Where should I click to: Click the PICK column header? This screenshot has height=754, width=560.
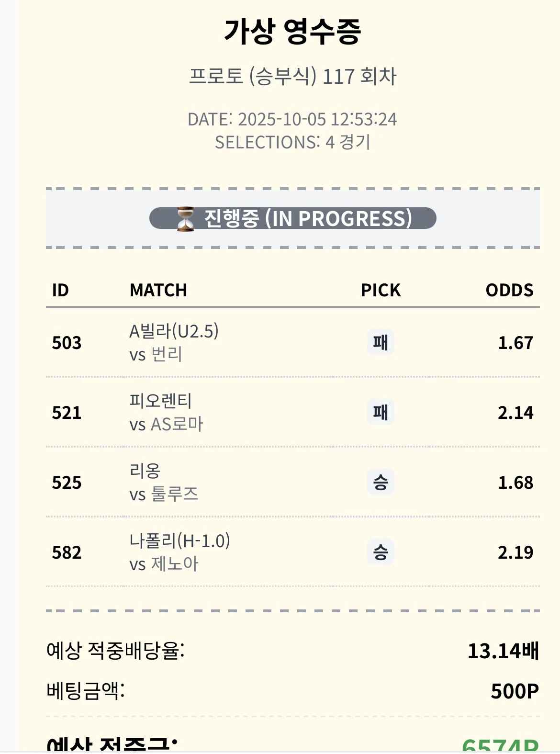pyautogui.click(x=381, y=290)
